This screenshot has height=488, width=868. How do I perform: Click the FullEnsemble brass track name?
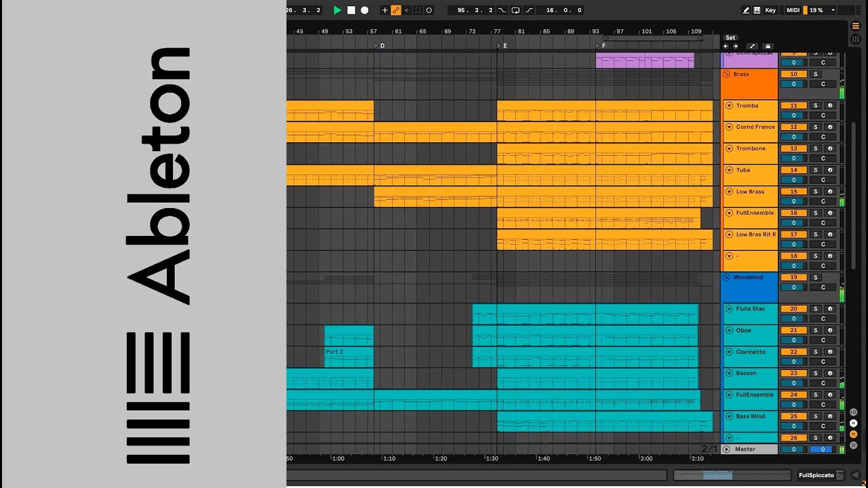755,213
